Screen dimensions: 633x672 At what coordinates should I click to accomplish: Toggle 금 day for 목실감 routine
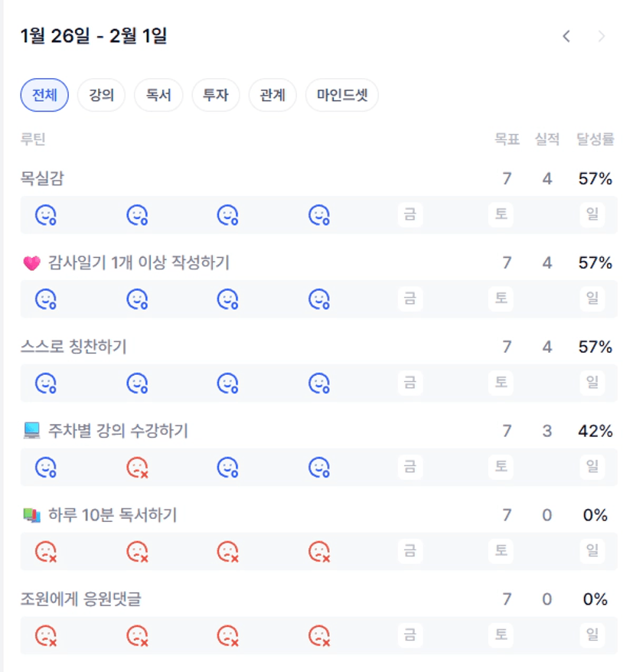pyautogui.click(x=410, y=215)
